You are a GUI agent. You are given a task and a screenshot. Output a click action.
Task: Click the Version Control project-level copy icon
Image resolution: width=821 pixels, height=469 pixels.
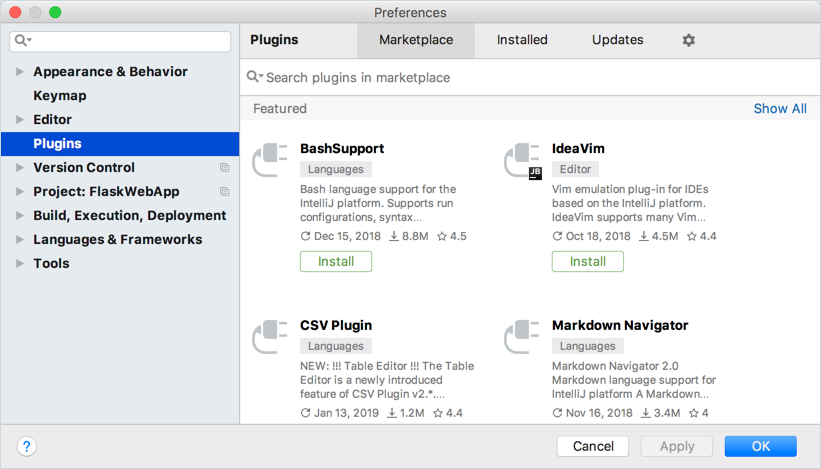click(225, 168)
